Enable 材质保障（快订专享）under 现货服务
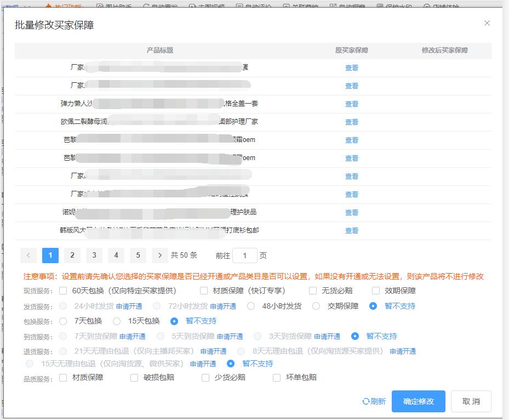509x420 pixels. [x=204, y=291]
